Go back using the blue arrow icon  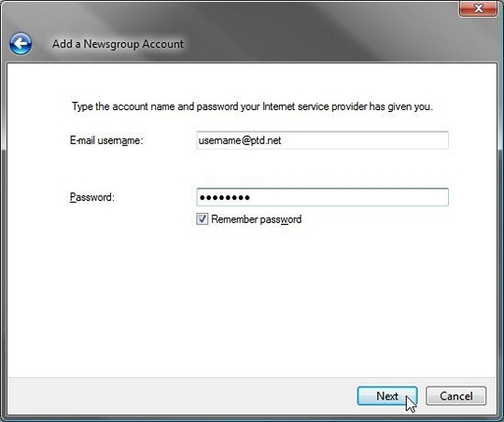click(21, 44)
